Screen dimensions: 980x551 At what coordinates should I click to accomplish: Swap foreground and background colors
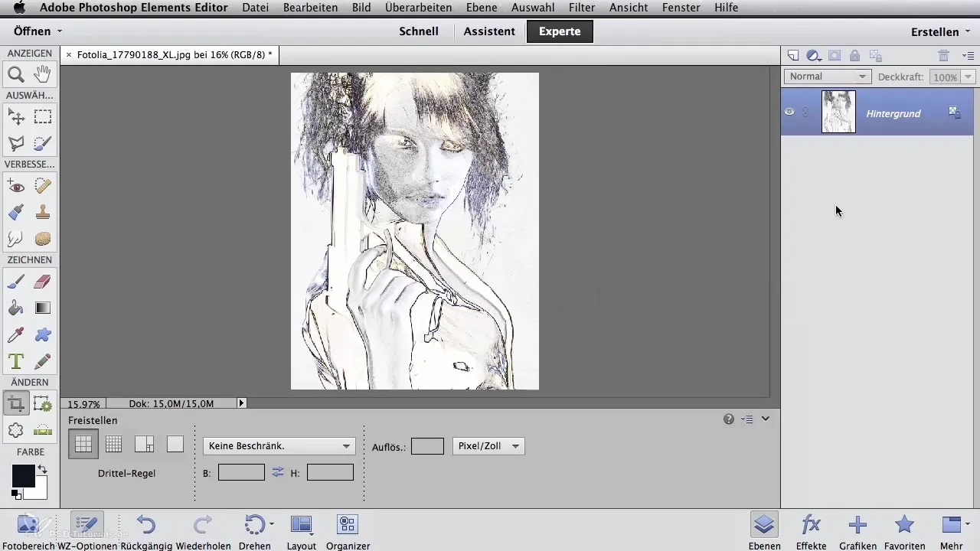[42, 468]
